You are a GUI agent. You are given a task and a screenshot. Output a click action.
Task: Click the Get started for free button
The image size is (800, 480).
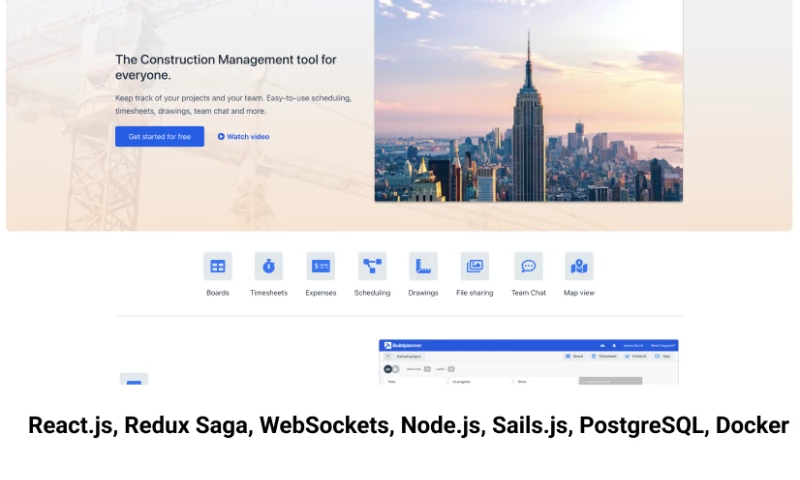(159, 137)
